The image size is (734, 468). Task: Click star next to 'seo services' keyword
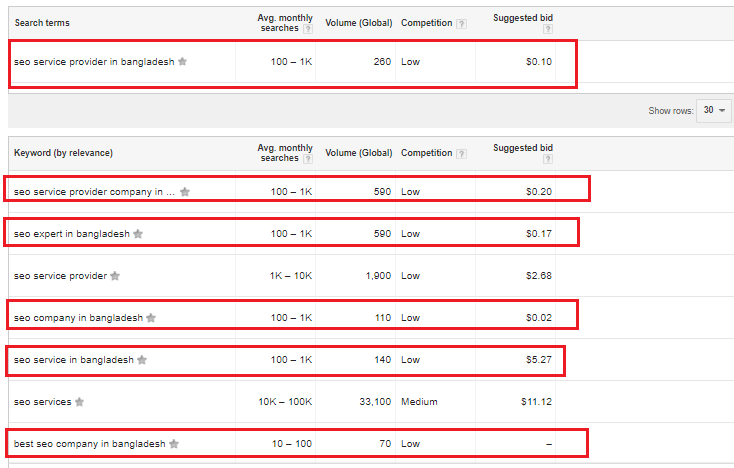(80, 402)
